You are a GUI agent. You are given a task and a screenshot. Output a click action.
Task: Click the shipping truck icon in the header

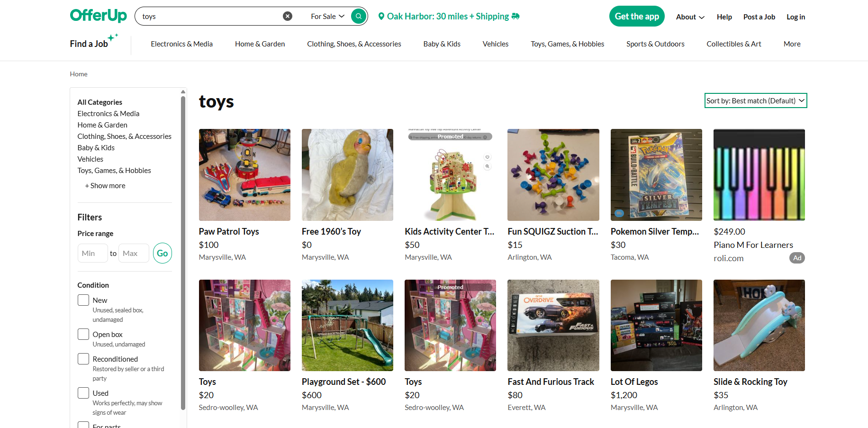(x=515, y=16)
